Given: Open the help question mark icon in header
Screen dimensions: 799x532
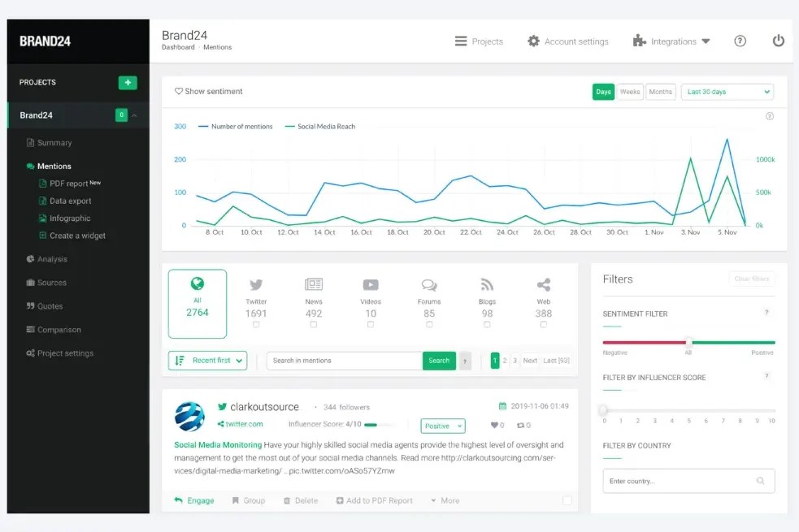Looking at the screenshot, I should click(x=740, y=41).
